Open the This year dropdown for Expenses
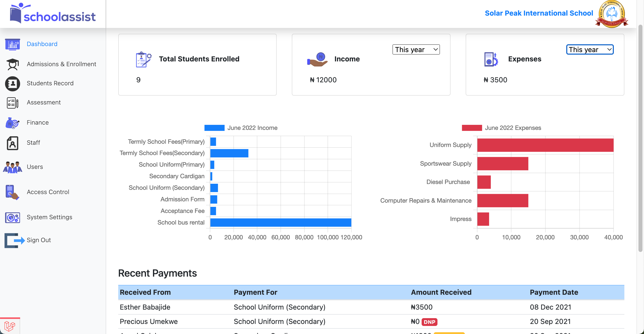The image size is (644, 334). [x=590, y=49]
